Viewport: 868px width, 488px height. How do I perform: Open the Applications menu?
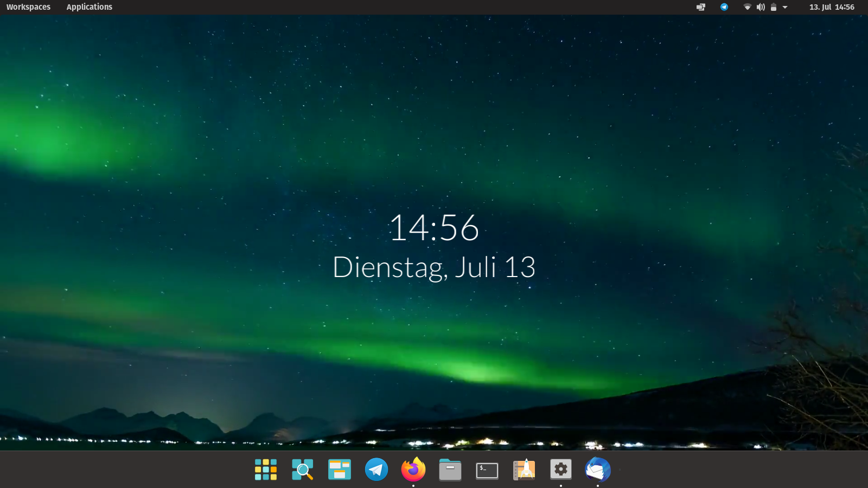tap(89, 7)
